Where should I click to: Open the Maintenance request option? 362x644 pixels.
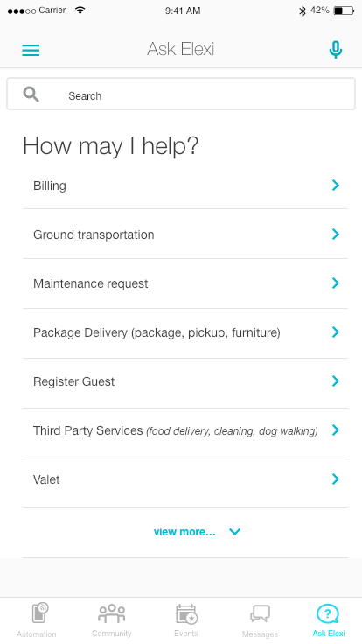(x=185, y=283)
